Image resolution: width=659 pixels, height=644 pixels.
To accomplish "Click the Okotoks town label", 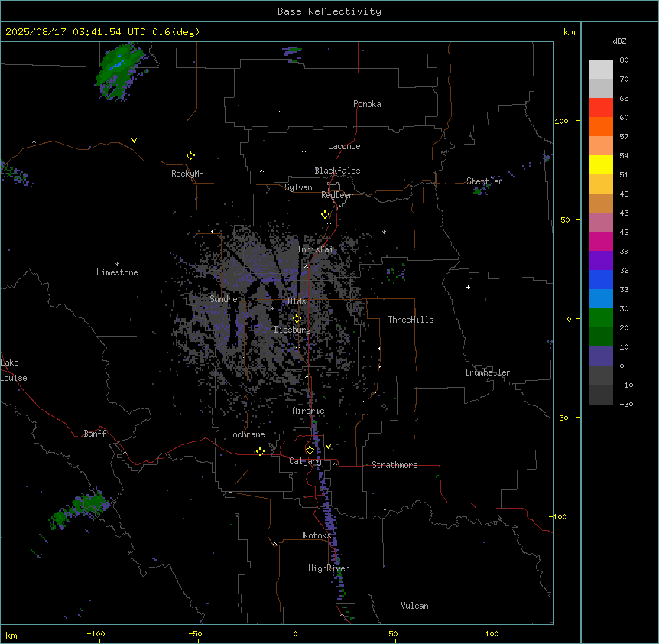I will tap(315, 535).
